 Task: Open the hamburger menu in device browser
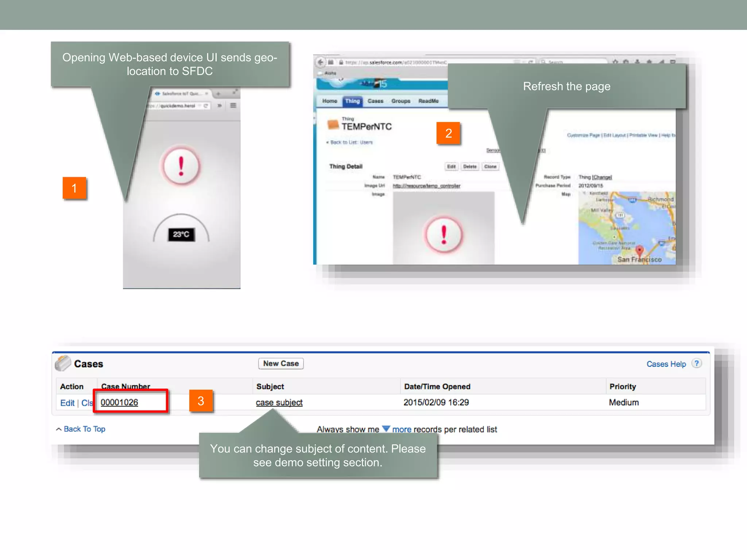[x=233, y=106]
